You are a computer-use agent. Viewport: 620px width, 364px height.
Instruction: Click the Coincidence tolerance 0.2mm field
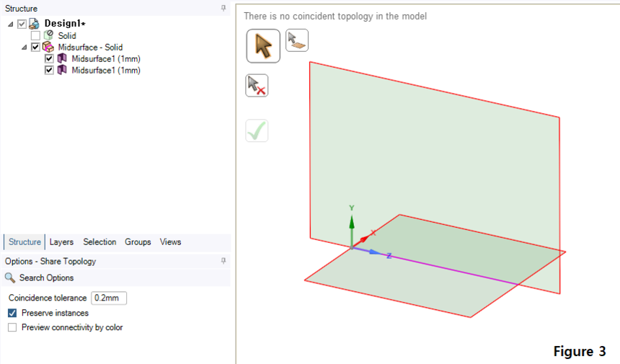[109, 298]
